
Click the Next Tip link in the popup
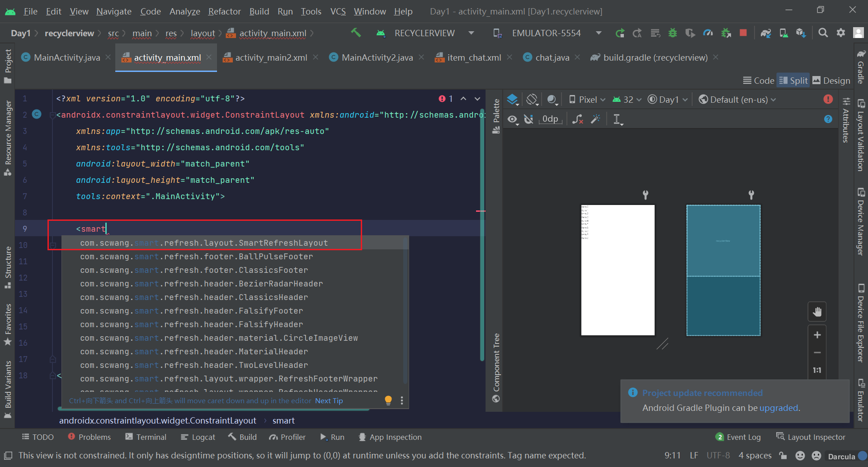[x=329, y=400]
